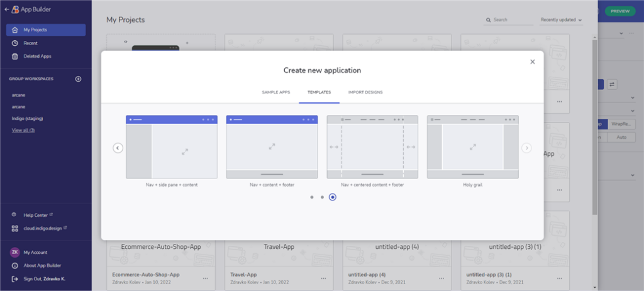
Task: Click the My Projects home icon
Action: click(15, 30)
